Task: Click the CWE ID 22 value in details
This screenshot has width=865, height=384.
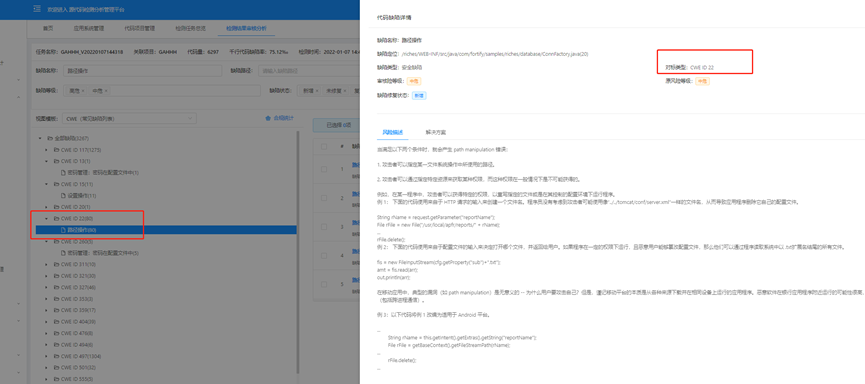Action: click(702, 67)
